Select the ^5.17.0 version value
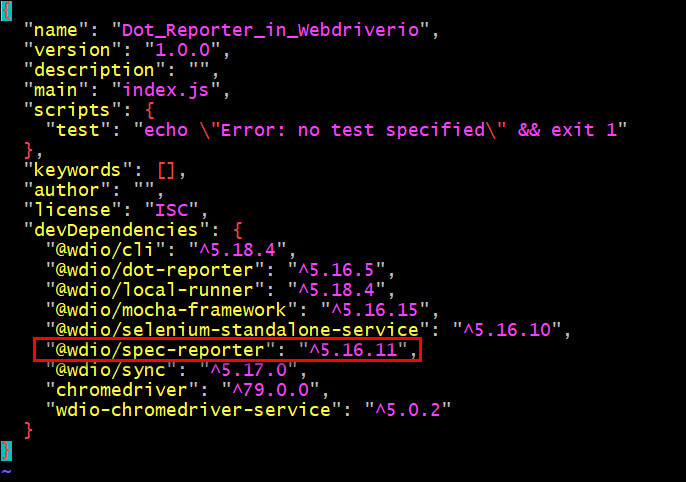 point(248,370)
